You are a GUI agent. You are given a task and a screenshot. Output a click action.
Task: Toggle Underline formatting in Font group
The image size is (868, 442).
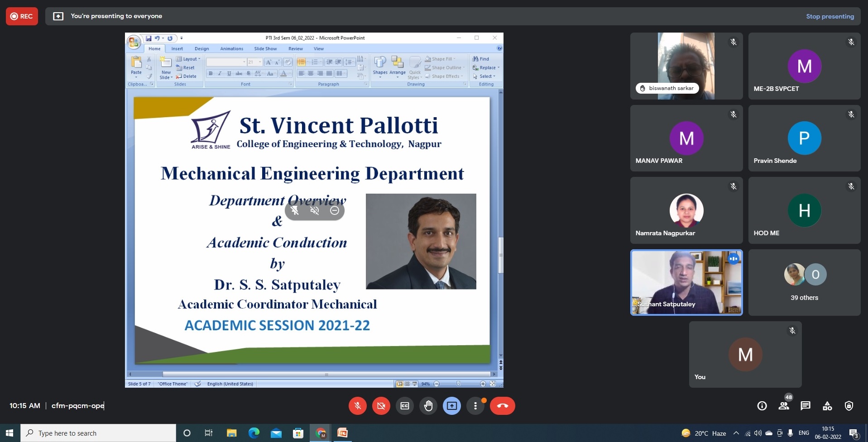(229, 73)
